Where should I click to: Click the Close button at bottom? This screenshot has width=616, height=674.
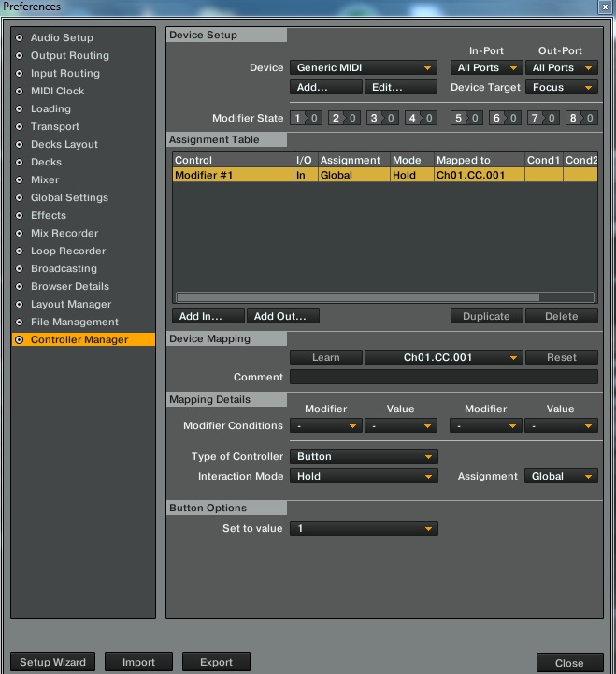(569, 663)
